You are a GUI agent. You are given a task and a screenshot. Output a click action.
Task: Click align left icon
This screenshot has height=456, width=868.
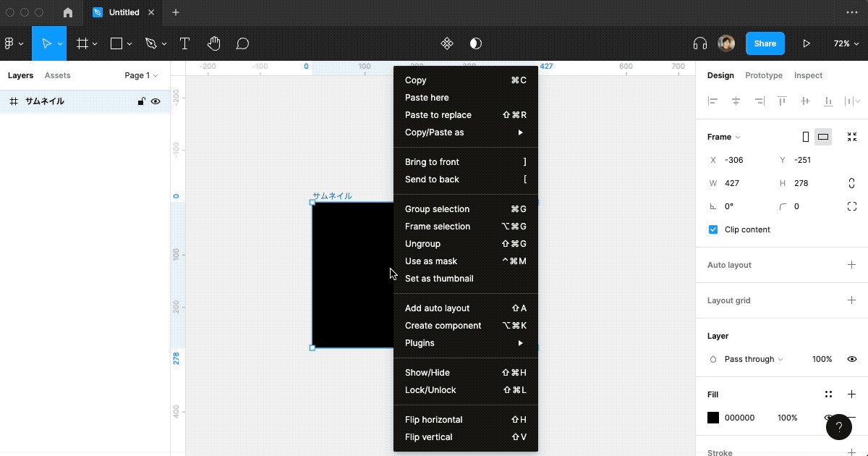coord(713,101)
